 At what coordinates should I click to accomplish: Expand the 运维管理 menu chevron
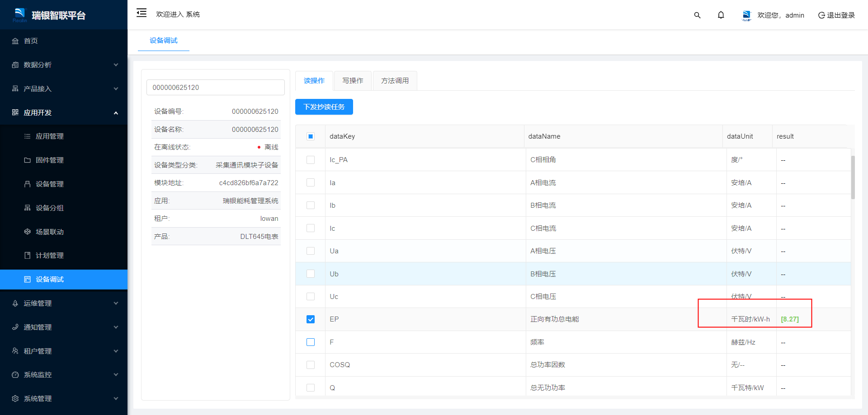pos(116,303)
